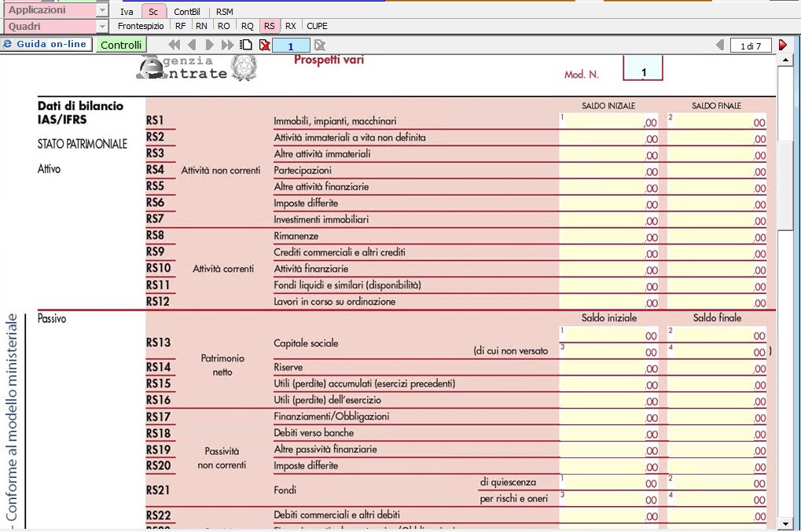Click RS21 Fondi di quiescenza saldo iniziale field

608,482
